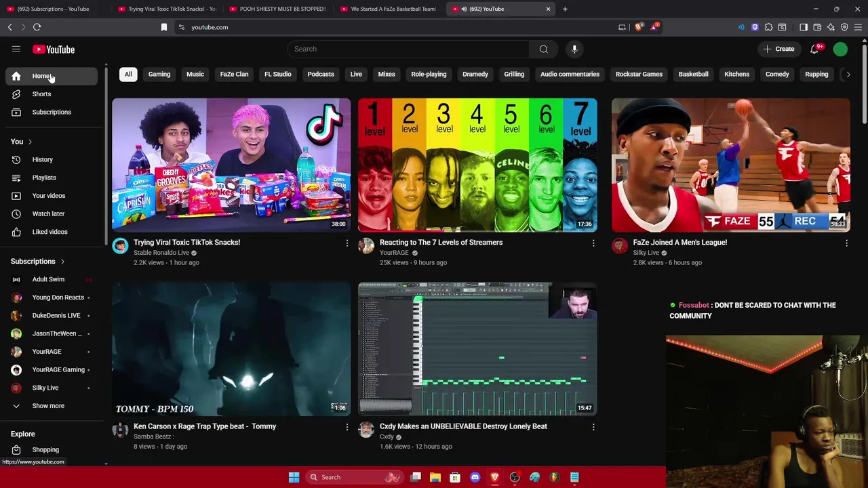Open the green account avatar menu

click(x=840, y=49)
